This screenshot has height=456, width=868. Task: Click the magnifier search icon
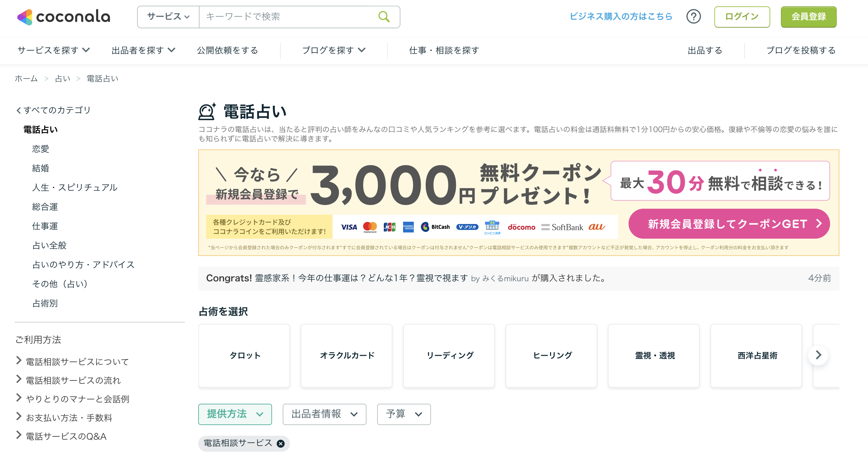coord(384,17)
